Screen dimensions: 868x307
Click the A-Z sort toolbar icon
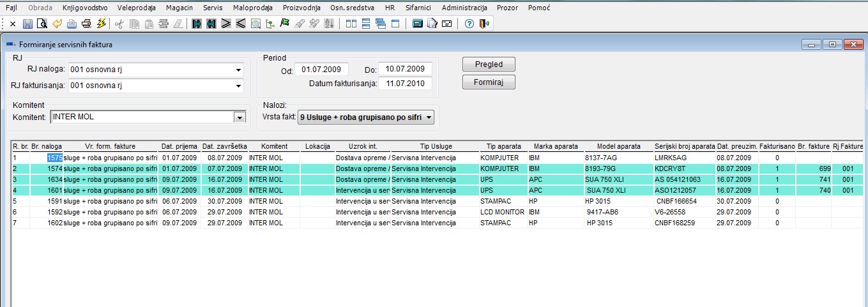click(329, 24)
